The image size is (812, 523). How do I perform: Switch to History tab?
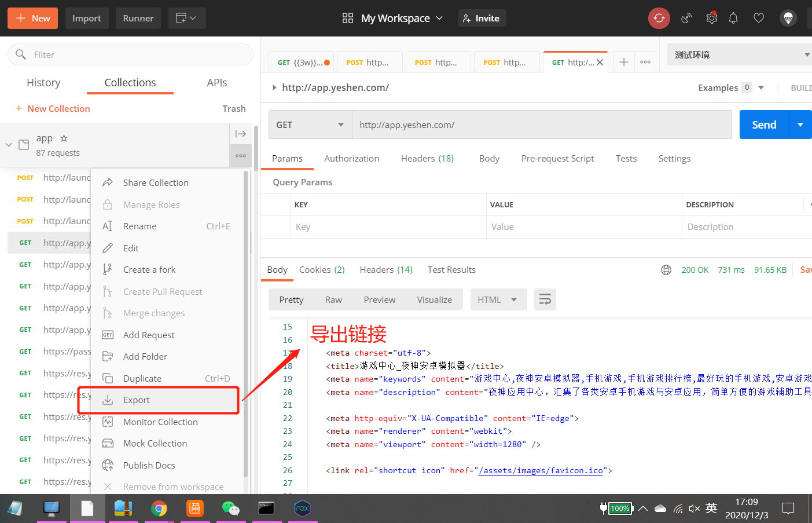[x=43, y=83]
